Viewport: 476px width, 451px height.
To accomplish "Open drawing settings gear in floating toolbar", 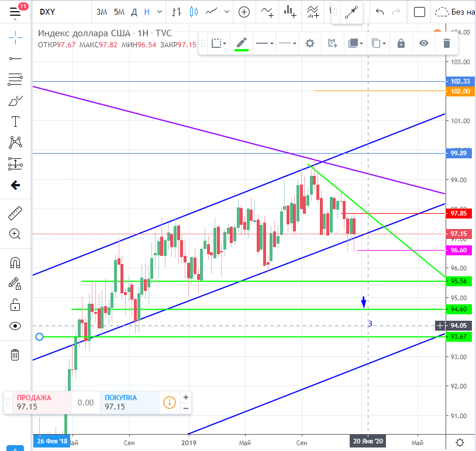I will [310, 43].
